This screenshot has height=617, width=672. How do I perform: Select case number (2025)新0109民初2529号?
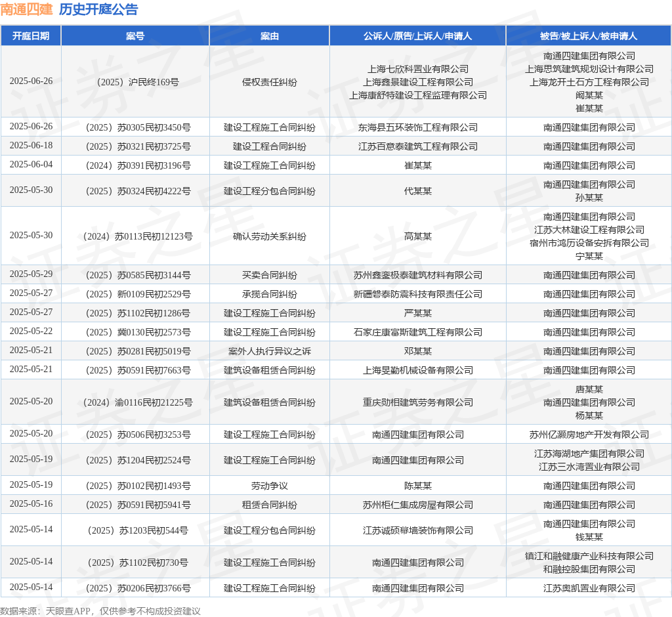click(x=138, y=294)
